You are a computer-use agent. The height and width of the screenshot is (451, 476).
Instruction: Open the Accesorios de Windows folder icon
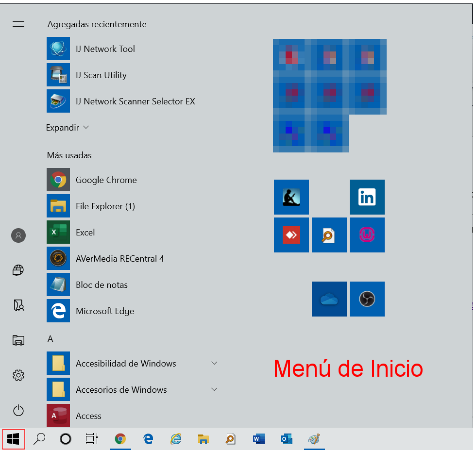[x=58, y=389]
